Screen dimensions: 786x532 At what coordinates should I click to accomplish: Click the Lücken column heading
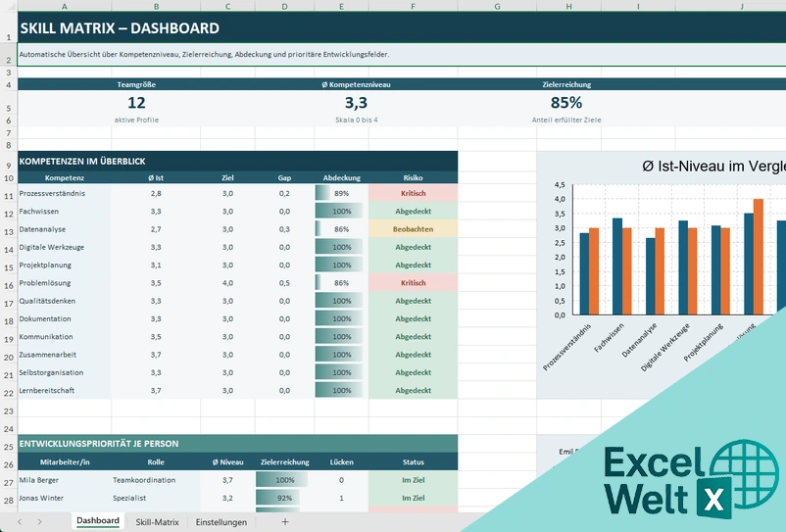pyautogui.click(x=341, y=461)
